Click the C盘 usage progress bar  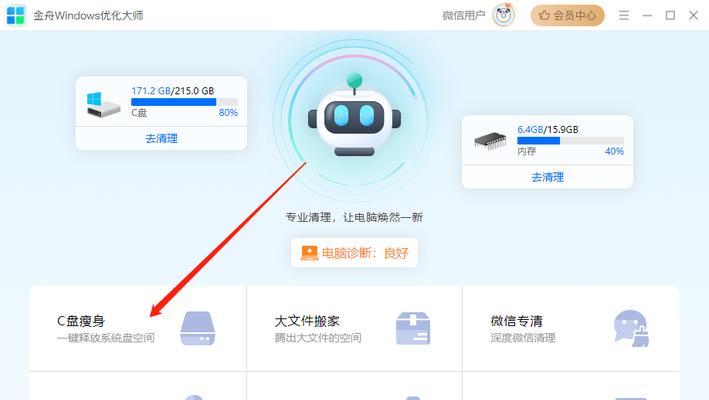point(184,102)
